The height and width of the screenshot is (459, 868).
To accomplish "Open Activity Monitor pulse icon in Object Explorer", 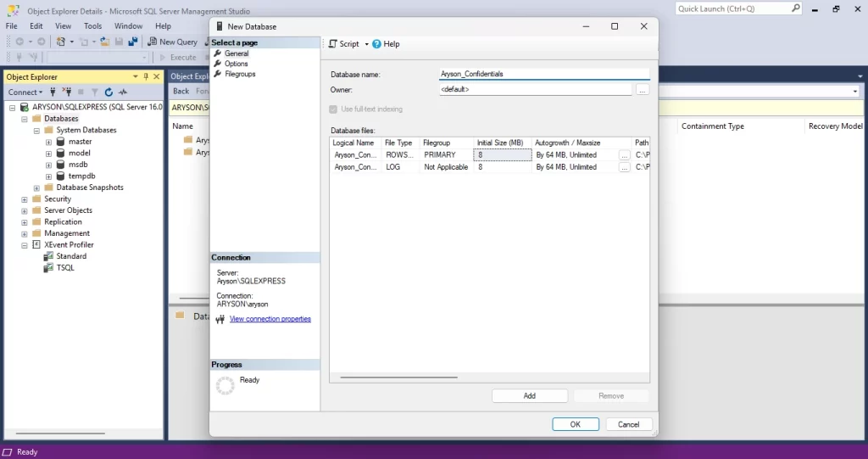I will (x=123, y=92).
